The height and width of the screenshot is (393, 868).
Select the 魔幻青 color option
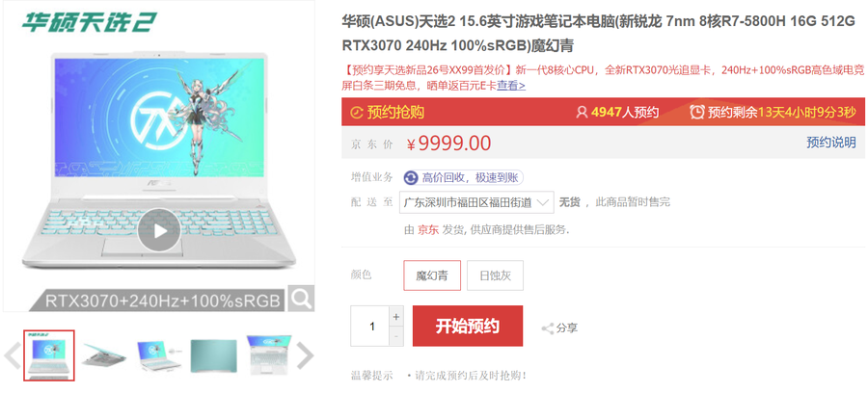(432, 275)
